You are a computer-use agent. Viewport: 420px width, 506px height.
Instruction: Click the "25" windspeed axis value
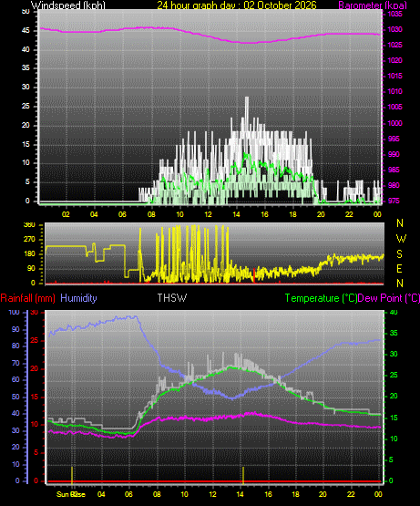click(26, 106)
